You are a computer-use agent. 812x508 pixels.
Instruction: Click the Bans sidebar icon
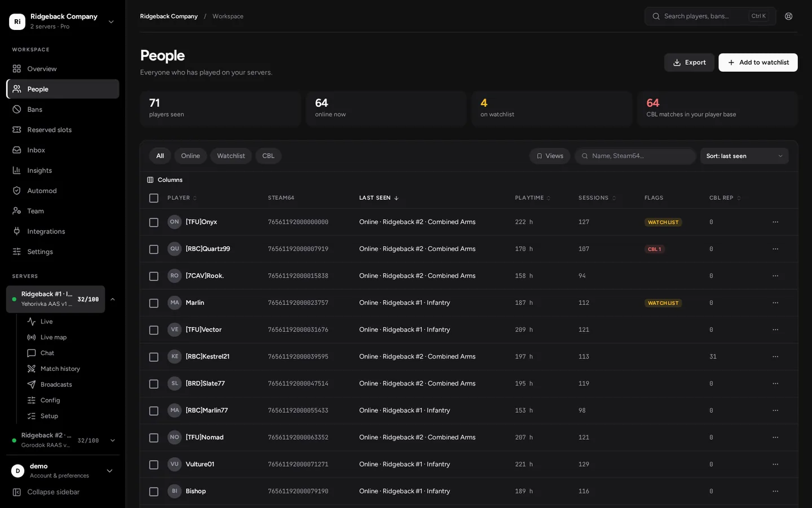click(17, 110)
